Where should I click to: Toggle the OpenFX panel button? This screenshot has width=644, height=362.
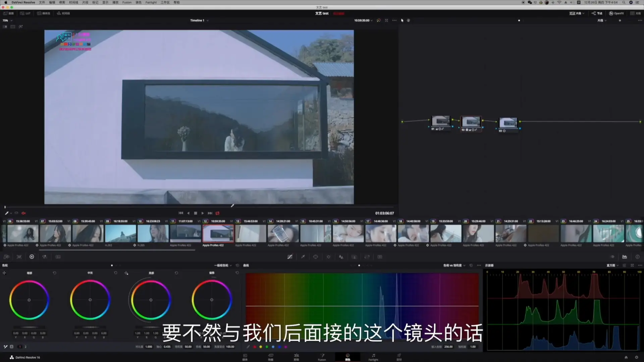coord(616,13)
